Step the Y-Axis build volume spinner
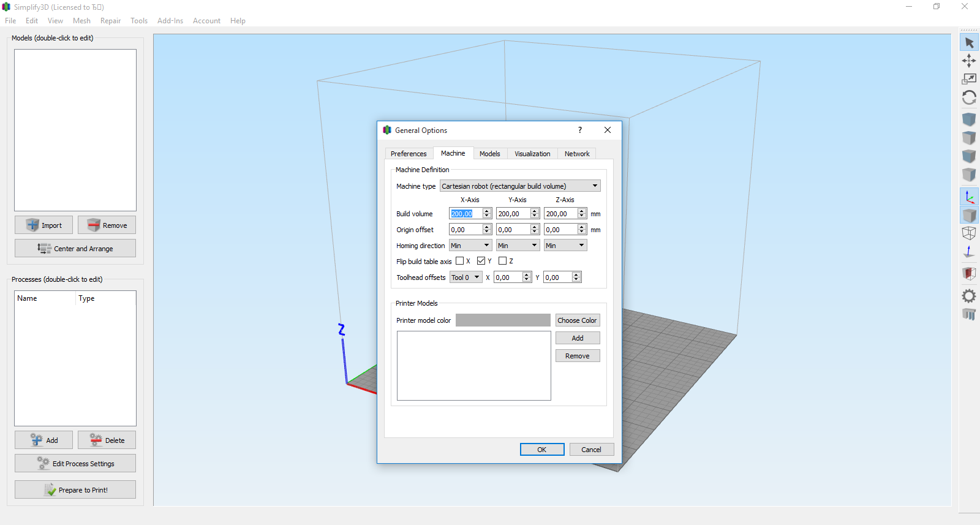The width and height of the screenshot is (980, 525). 535,213
